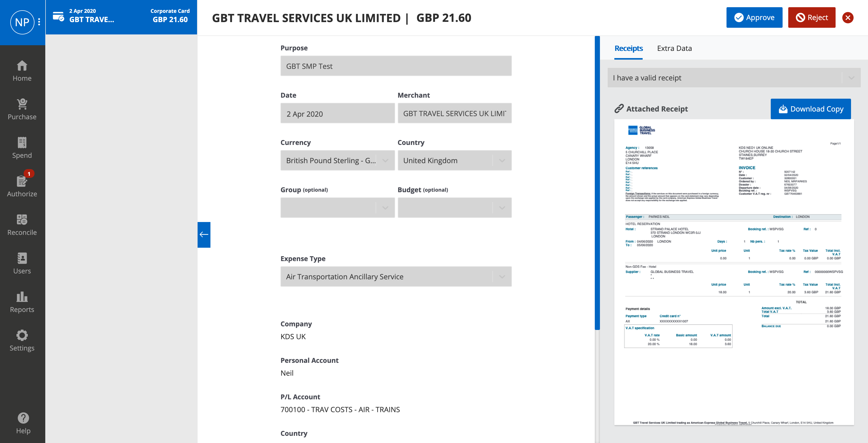This screenshot has width=868, height=443.
Task: Change the receipt status from 'I have a valid receipt'
Action: tap(733, 77)
